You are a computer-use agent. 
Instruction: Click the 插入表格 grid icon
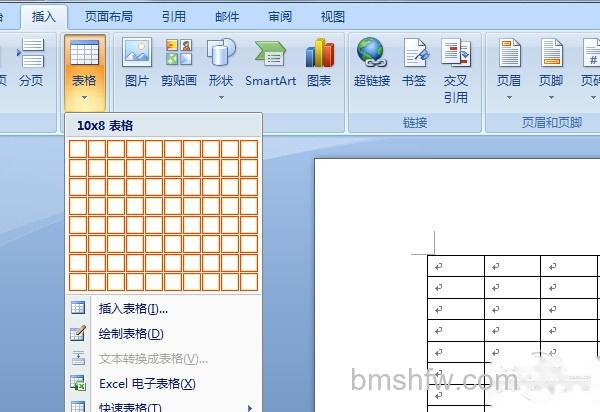78,308
